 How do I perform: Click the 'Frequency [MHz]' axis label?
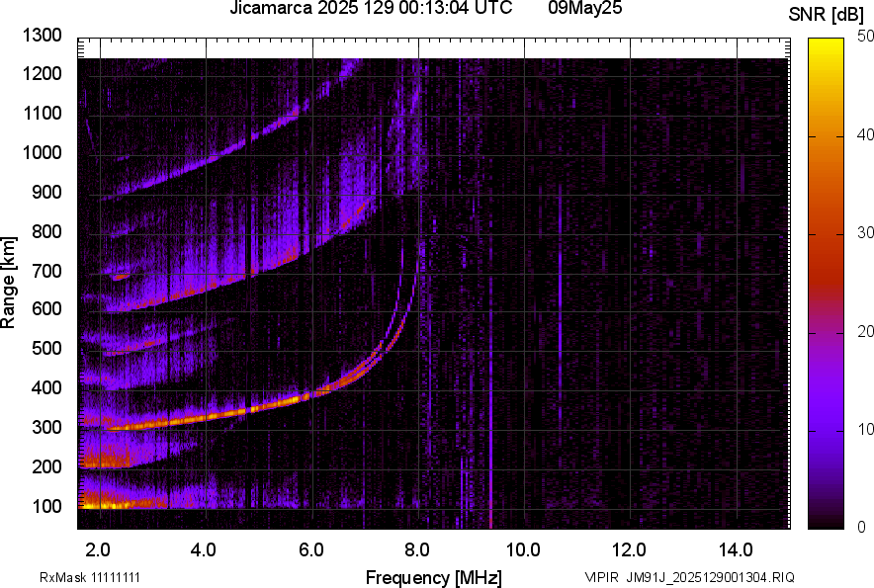(x=434, y=577)
